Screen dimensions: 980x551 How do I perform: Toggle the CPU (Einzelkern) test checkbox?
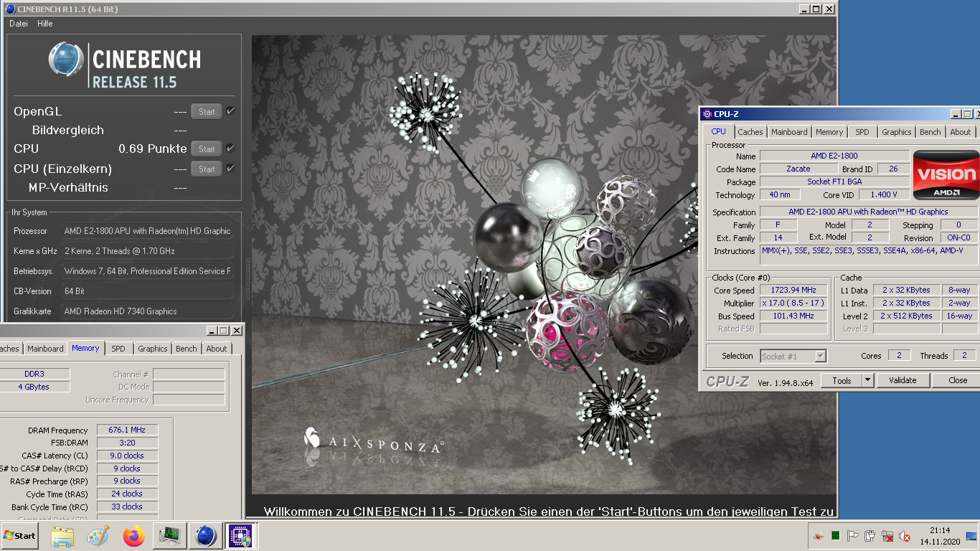[x=230, y=169]
